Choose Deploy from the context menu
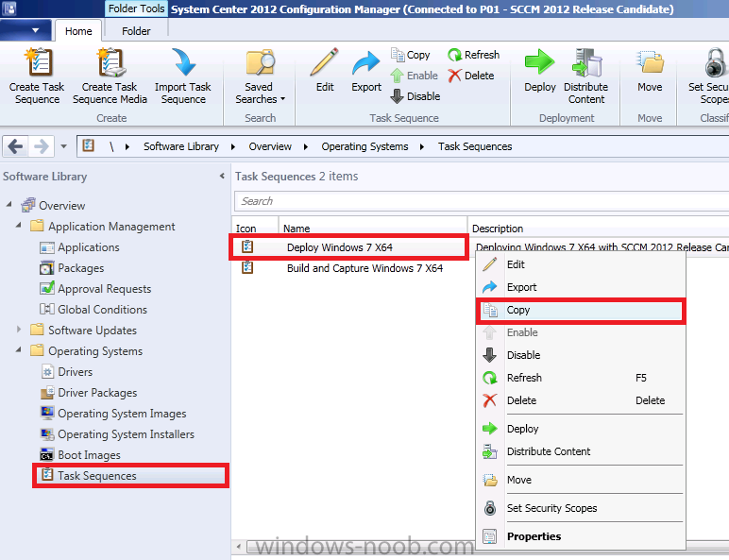This screenshot has height=560, width=729. click(x=580, y=429)
